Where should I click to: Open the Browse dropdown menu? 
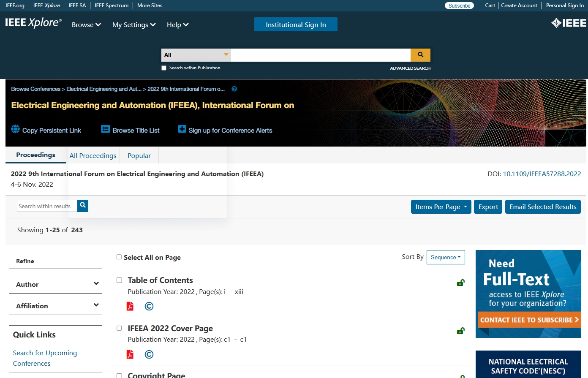point(86,25)
